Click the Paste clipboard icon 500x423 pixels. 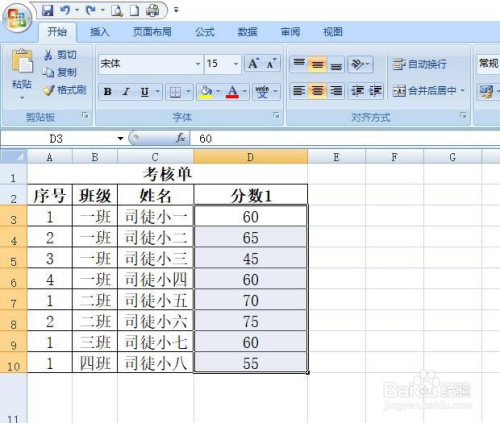22,61
